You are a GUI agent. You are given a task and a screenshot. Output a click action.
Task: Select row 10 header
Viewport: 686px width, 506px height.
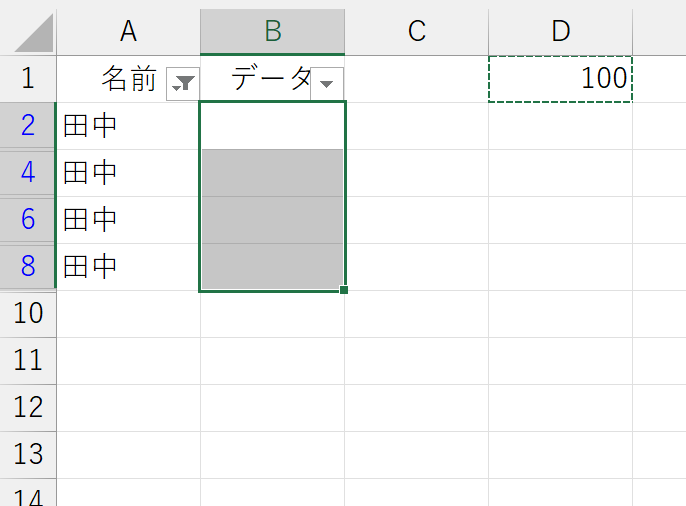pos(28,314)
